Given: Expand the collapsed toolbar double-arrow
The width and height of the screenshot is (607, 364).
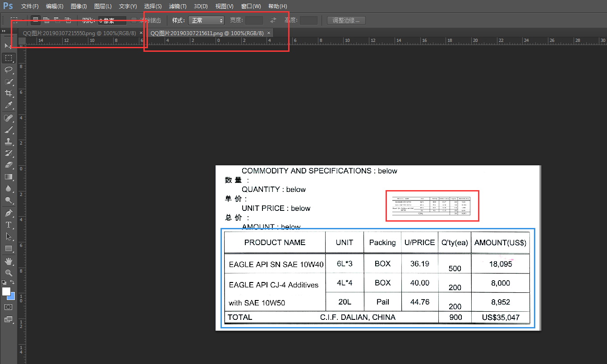Looking at the screenshot, I should click(4, 31).
